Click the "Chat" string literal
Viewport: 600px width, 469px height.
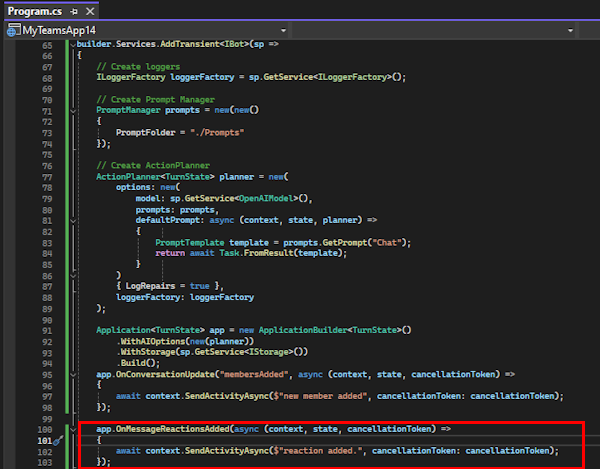(x=387, y=243)
